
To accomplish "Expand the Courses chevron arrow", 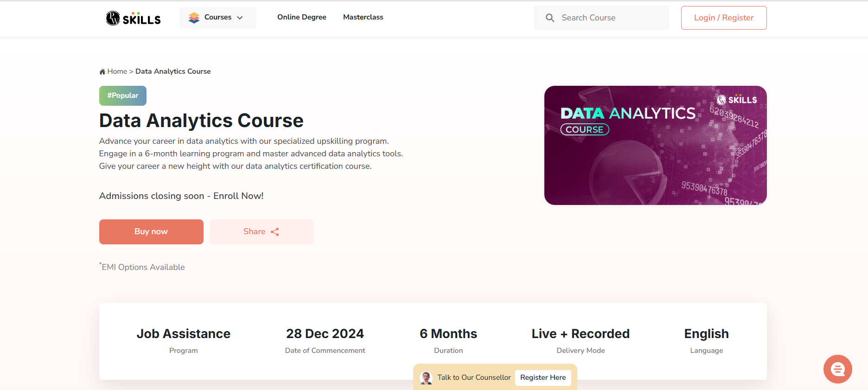I will coord(240,18).
